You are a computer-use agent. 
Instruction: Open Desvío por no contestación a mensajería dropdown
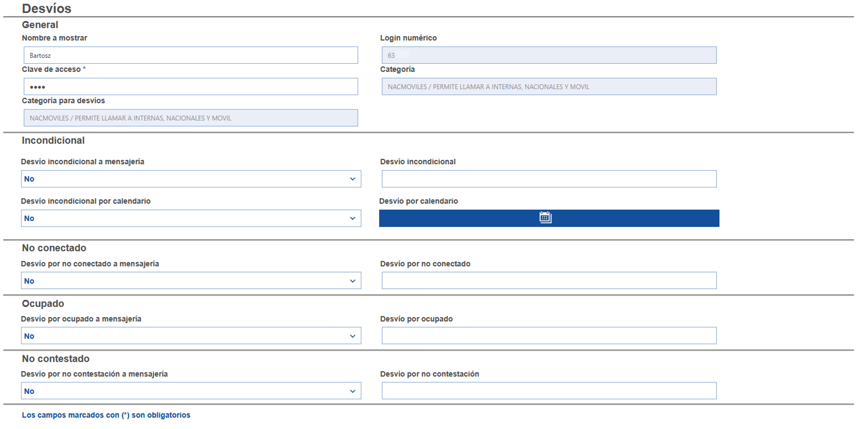191,391
